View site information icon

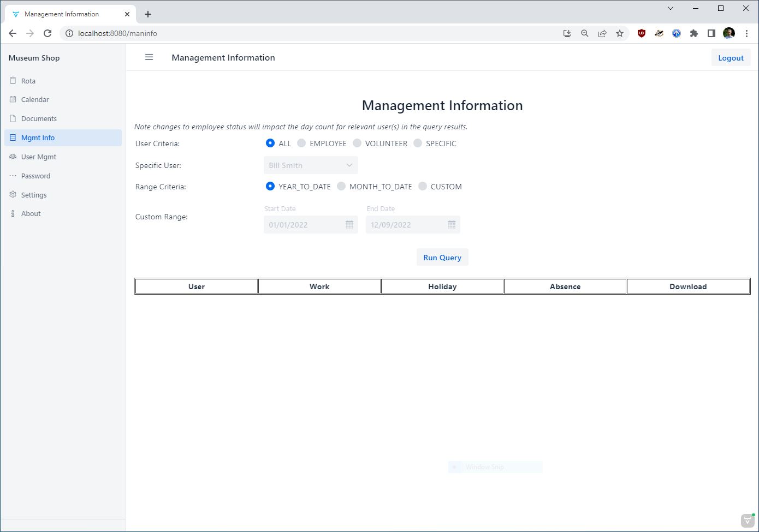click(x=69, y=33)
